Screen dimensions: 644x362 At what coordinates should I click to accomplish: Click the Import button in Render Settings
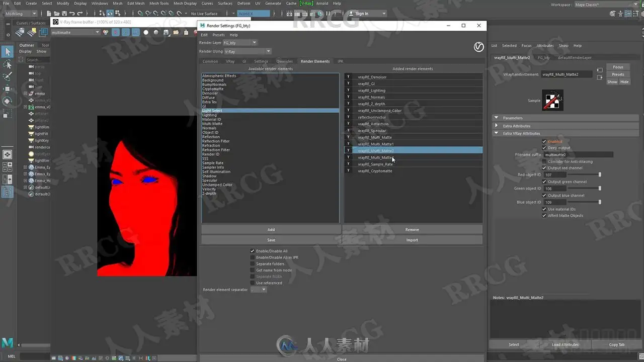tap(412, 240)
